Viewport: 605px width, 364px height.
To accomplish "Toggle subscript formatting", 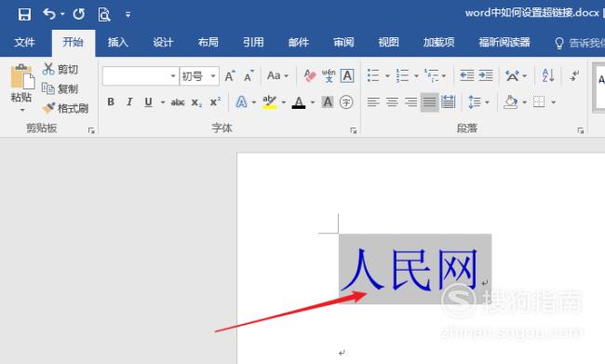I will pyautogui.click(x=196, y=102).
